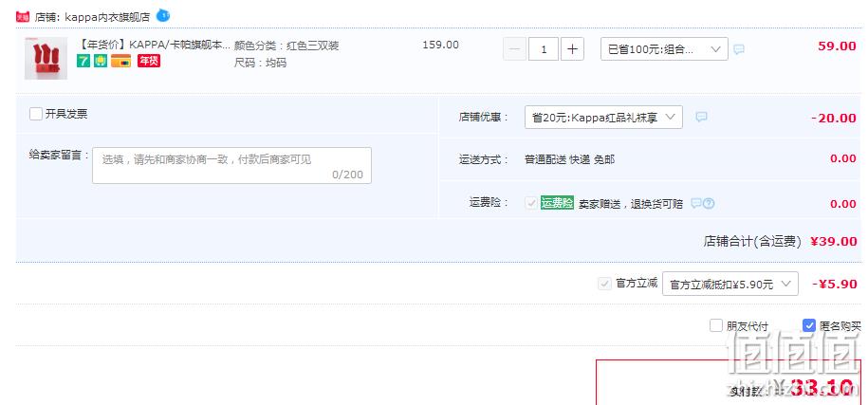The image size is (868, 405).
Task: Open the blue Wangwang chat icon
Action: pos(163,15)
